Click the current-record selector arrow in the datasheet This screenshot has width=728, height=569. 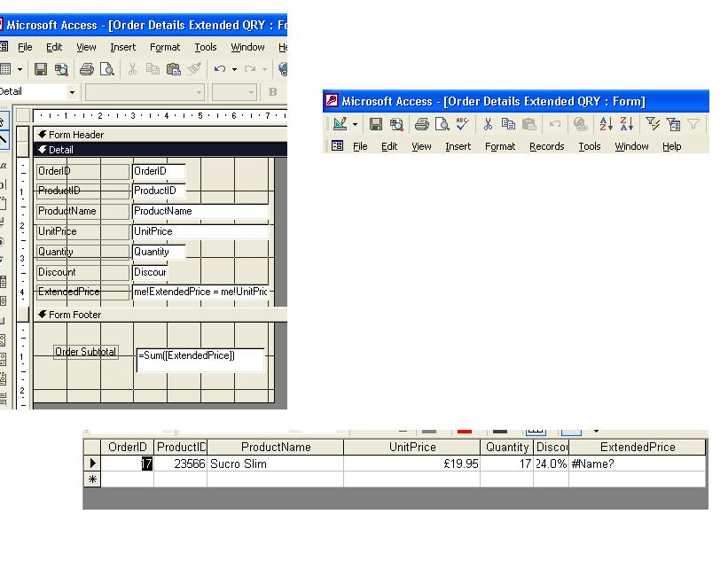pyautogui.click(x=92, y=464)
